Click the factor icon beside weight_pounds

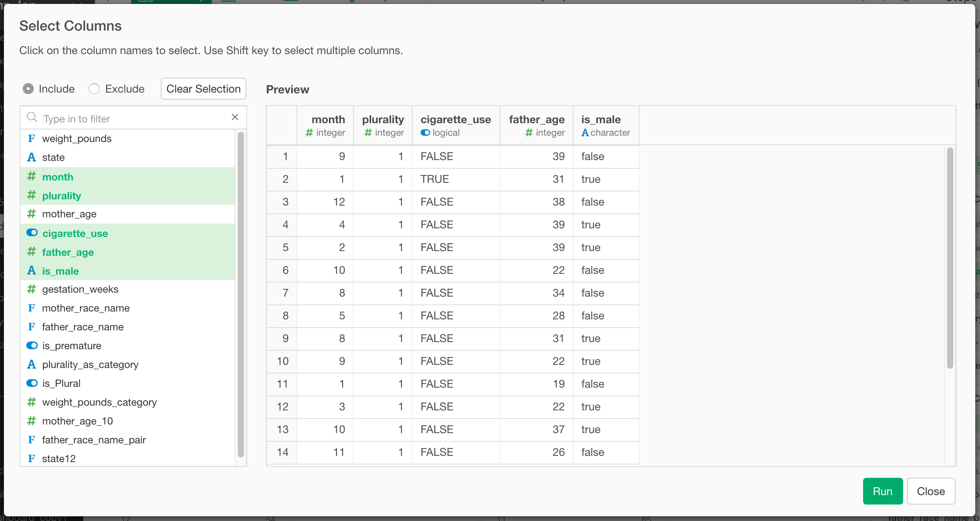pyautogui.click(x=31, y=138)
